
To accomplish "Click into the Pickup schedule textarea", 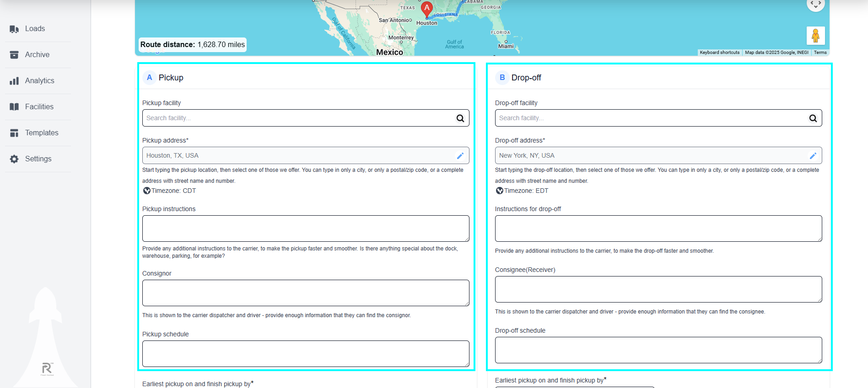I will 306,354.
